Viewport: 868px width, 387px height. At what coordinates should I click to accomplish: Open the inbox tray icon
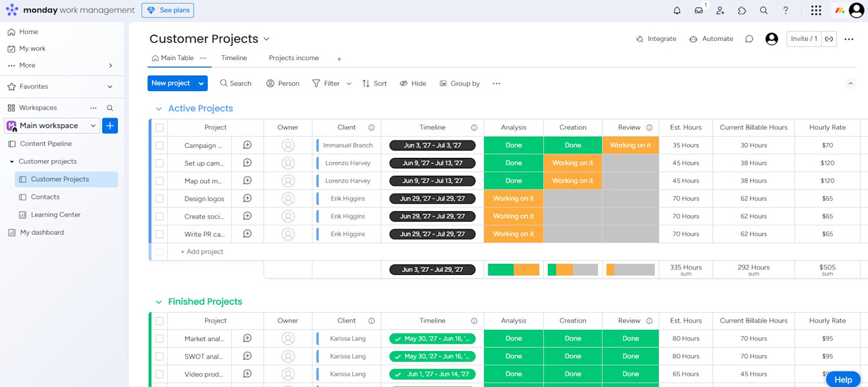699,11
